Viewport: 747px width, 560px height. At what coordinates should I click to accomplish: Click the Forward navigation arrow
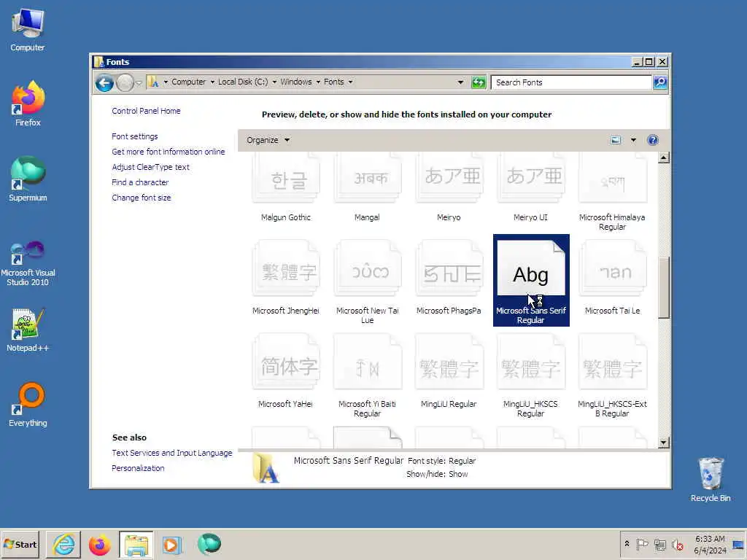click(125, 83)
